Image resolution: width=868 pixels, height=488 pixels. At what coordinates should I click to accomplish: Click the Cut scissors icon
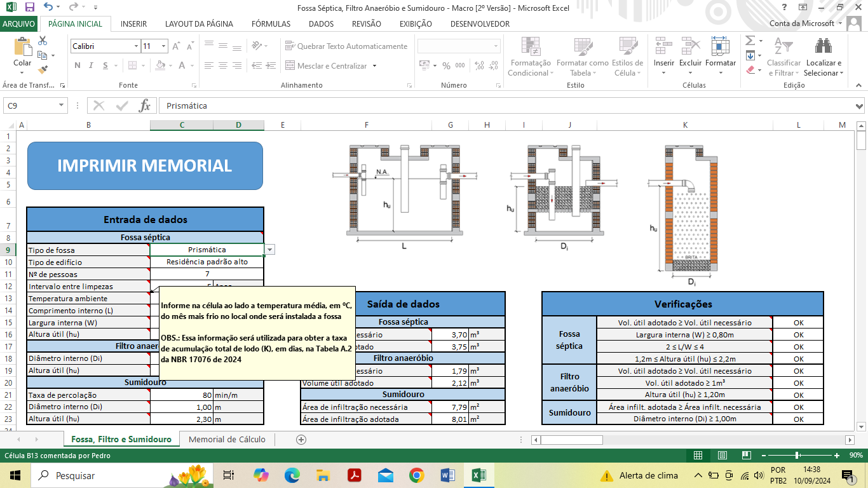click(43, 41)
